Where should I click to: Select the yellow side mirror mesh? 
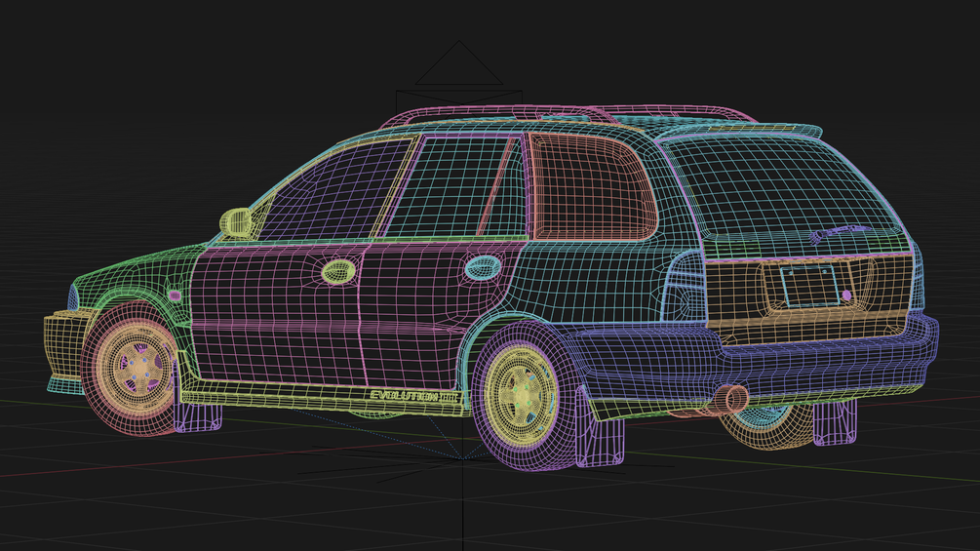point(236,222)
